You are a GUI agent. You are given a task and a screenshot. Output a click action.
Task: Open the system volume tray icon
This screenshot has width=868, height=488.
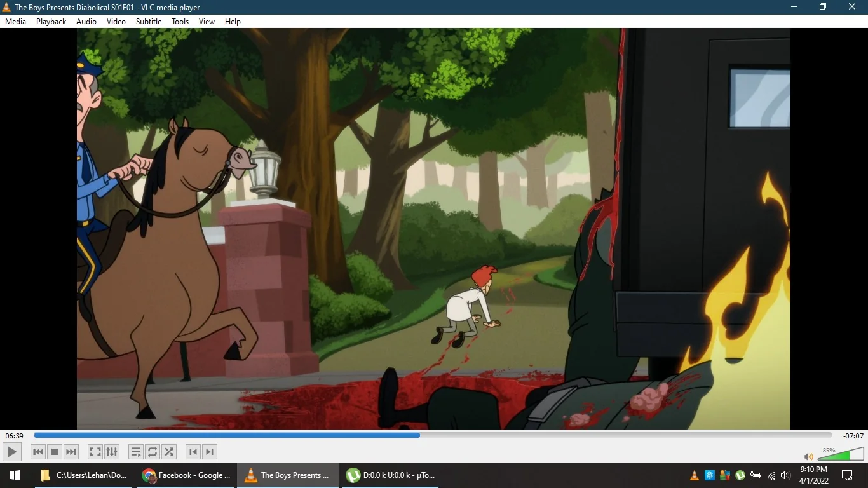[x=785, y=475]
